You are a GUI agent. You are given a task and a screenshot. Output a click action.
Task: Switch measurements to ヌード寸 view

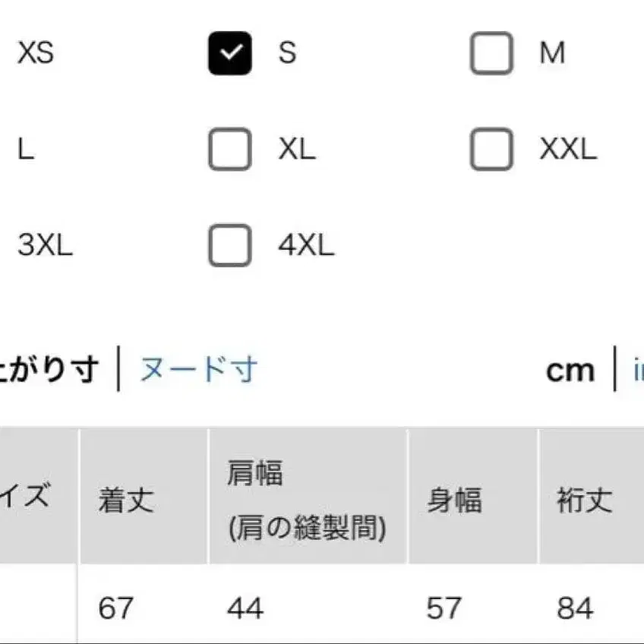[198, 370]
